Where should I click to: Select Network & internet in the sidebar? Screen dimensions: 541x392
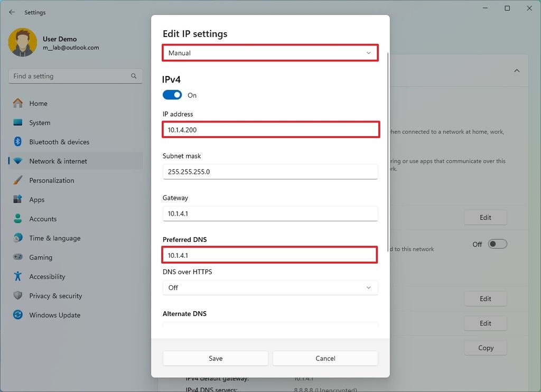(57, 161)
